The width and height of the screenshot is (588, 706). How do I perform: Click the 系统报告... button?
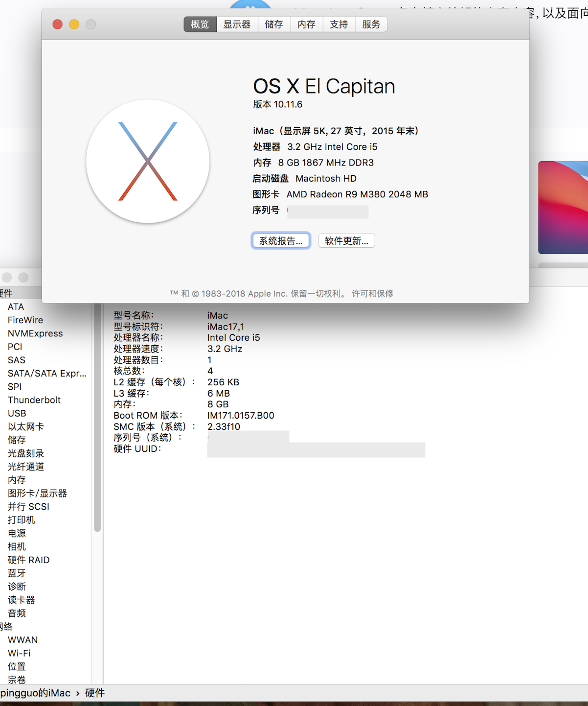(x=281, y=241)
